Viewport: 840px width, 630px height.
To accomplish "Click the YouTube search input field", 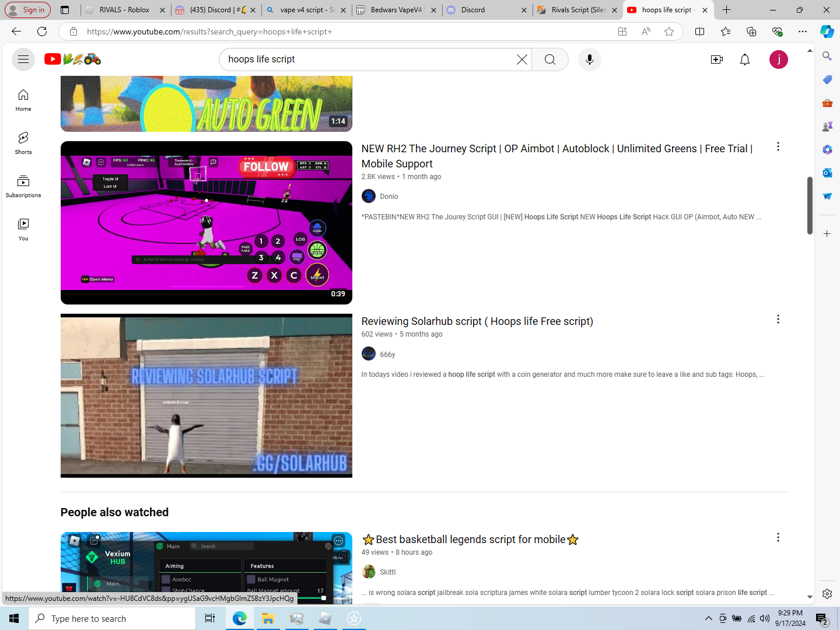I will pos(370,60).
